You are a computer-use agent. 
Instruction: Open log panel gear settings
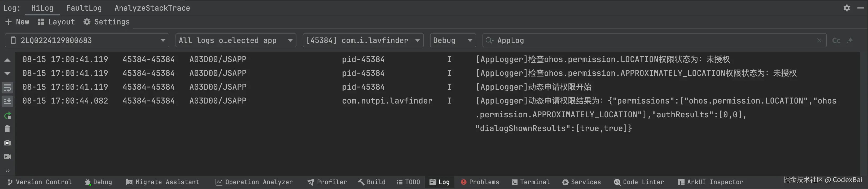(x=847, y=8)
